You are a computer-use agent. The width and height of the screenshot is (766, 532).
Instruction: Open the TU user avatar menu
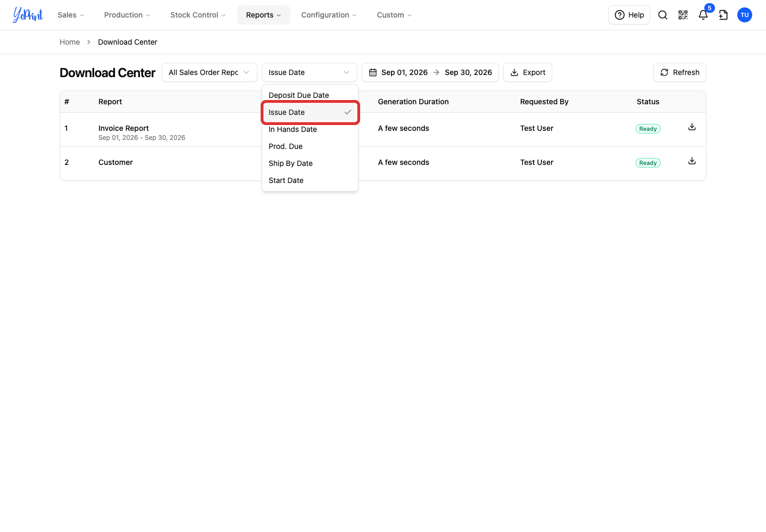tap(745, 15)
